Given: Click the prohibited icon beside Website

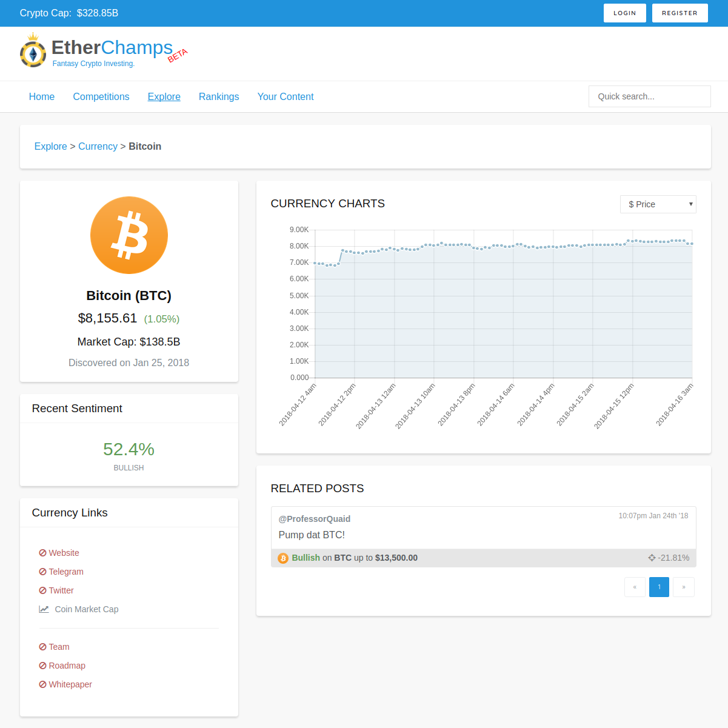Looking at the screenshot, I should [x=42, y=553].
